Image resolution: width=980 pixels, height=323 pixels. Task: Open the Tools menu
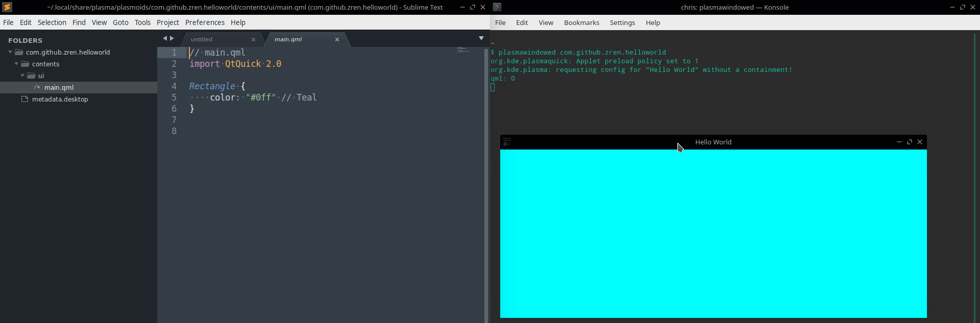[x=142, y=22]
